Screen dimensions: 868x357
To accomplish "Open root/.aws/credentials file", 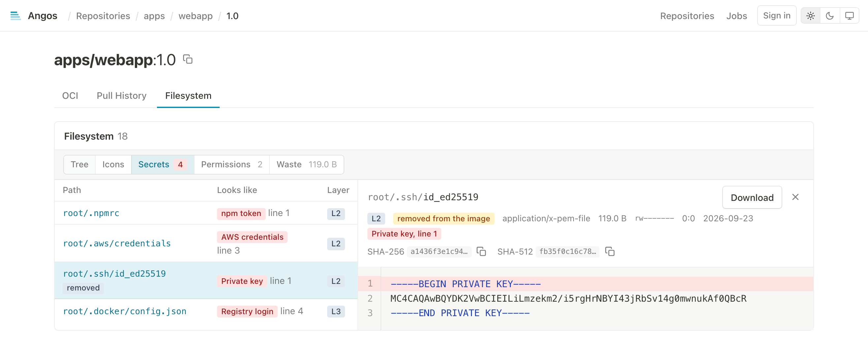I will coord(117,243).
